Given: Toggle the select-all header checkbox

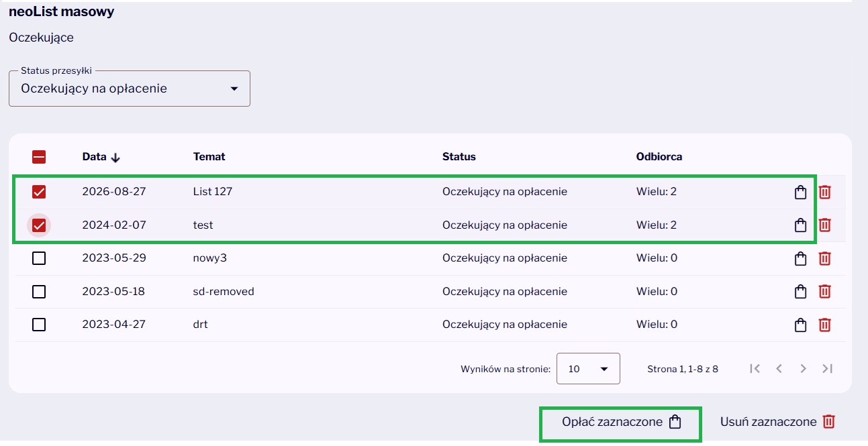Looking at the screenshot, I should (39, 157).
